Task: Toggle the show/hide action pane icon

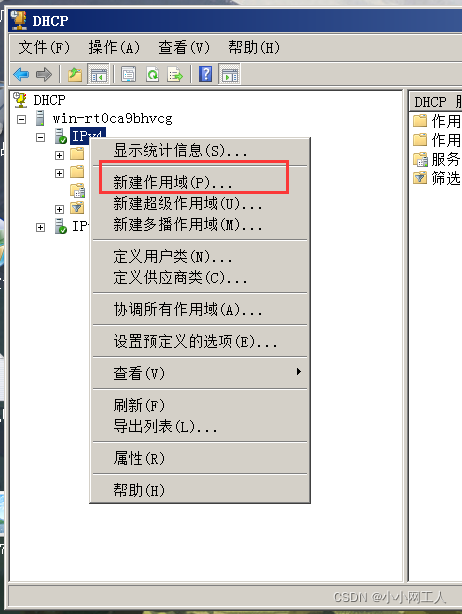Action: (x=229, y=74)
